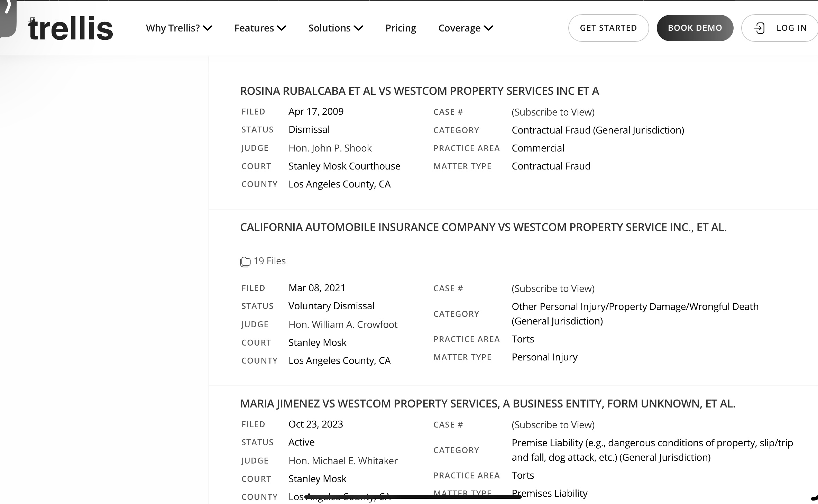
Task: Click Subscribe to View for Jimenez case
Action: click(x=553, y=425)
